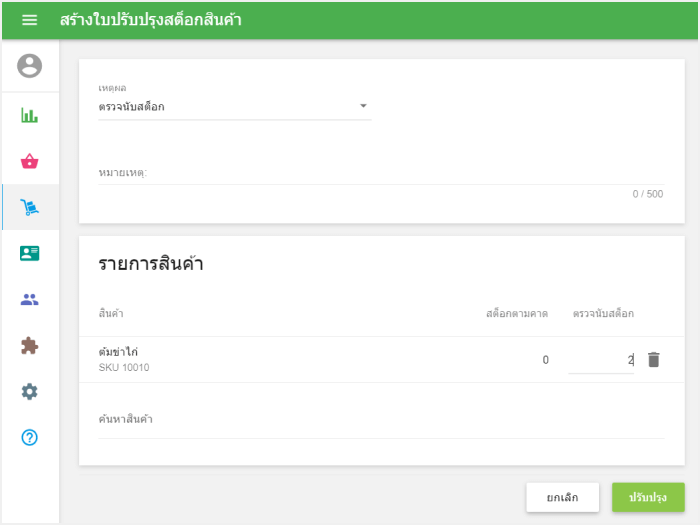The width and height of the screenshot is (700, 525).
Task: Open the employee ID card icon
Action: tap(29, 253)
